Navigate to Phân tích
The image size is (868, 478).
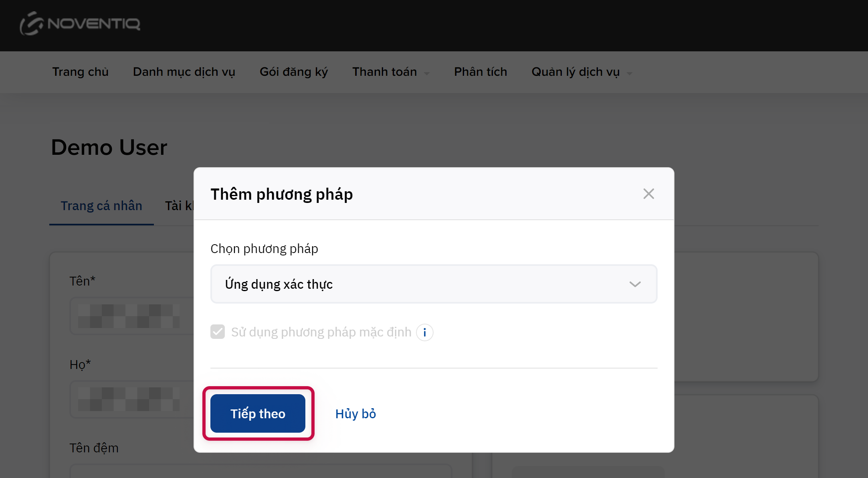[480, 72]
